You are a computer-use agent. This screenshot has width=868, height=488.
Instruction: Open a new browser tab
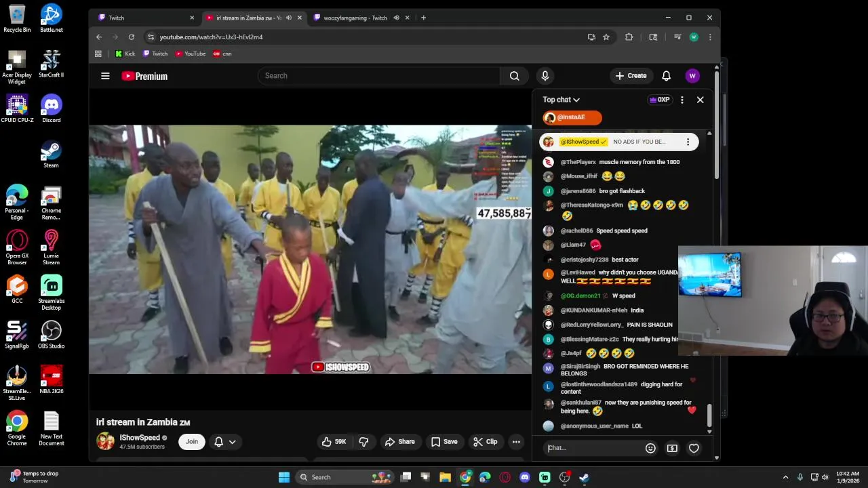(x=423, y=18)
